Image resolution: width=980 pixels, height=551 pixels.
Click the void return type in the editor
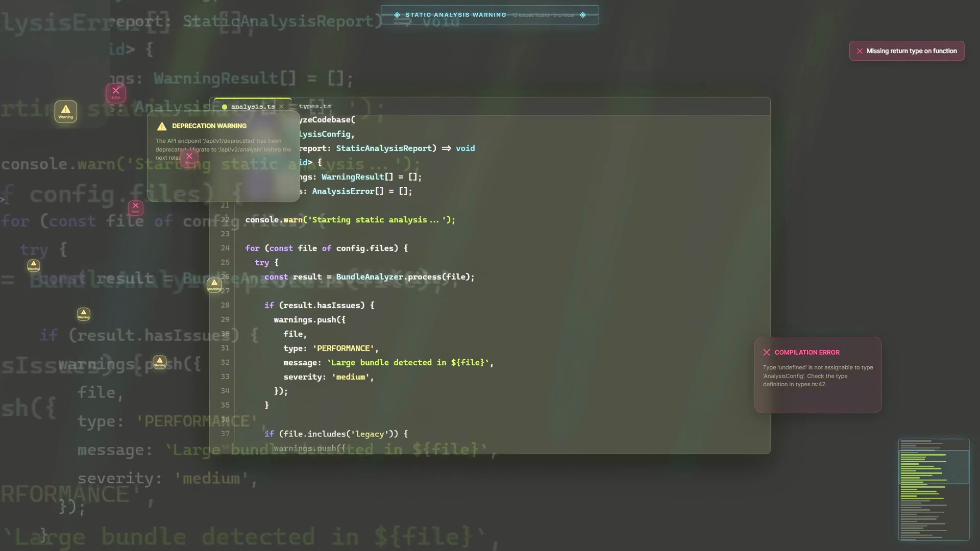tap(465, 148)
